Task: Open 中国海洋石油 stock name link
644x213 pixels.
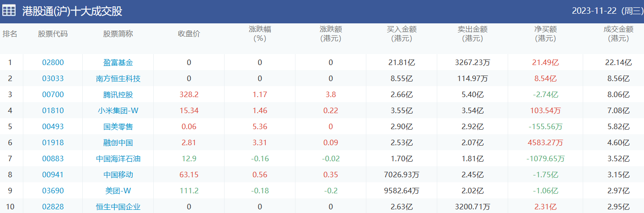Action: [118, 158]
